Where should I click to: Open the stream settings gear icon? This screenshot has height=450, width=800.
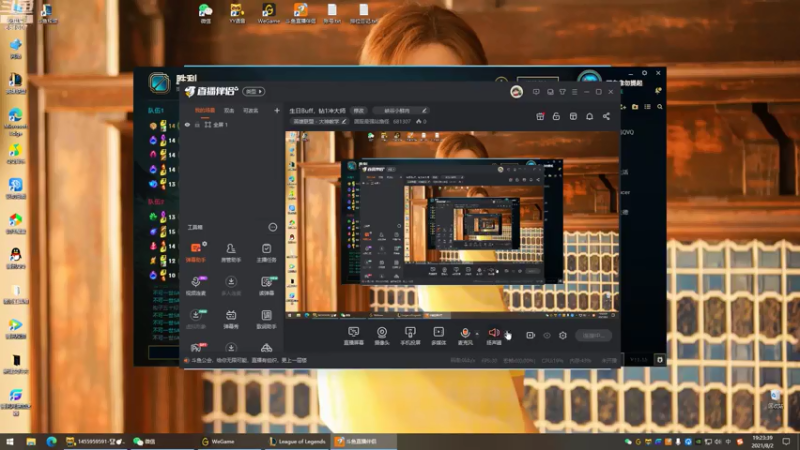[x=563, y=335]
